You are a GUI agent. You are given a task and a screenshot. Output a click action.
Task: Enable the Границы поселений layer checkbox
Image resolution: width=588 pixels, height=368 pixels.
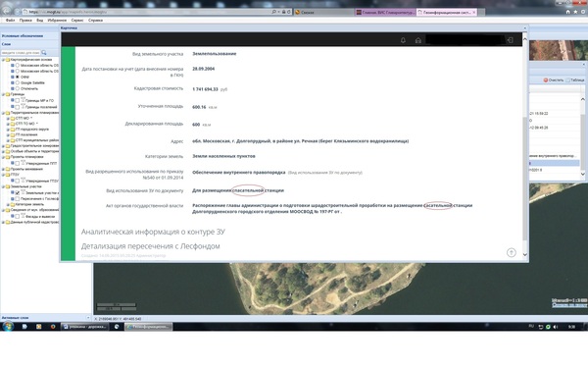[18, 107]
